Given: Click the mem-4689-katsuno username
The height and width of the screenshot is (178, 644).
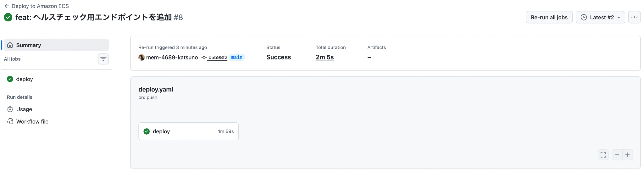Looking at the screenshot, I should coord(172,57).
